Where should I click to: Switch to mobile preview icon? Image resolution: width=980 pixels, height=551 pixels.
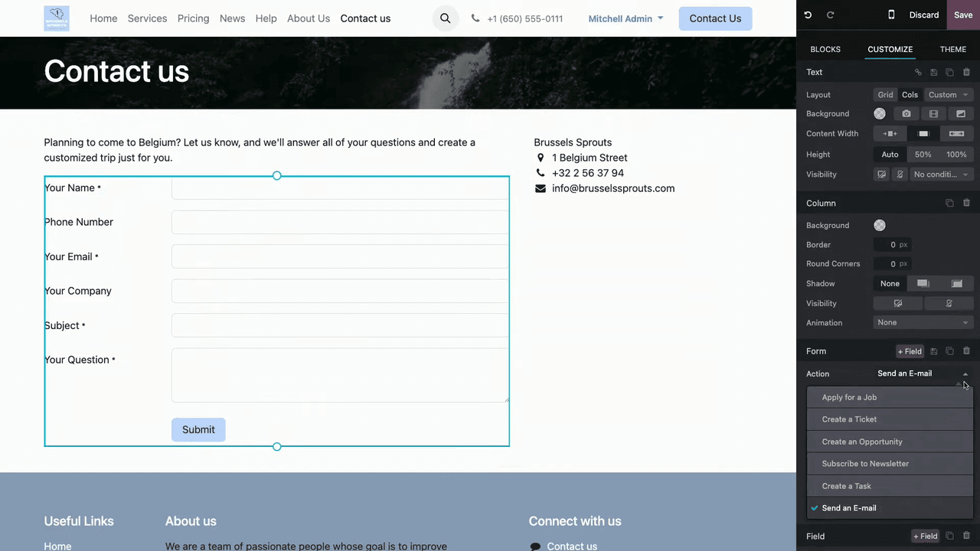coord(890,15)
